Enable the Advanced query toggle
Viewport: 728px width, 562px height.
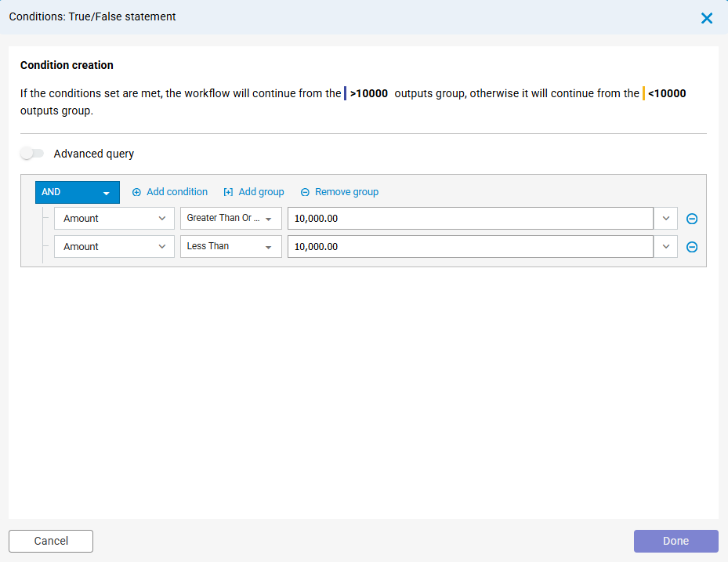(x=32, y=153)
